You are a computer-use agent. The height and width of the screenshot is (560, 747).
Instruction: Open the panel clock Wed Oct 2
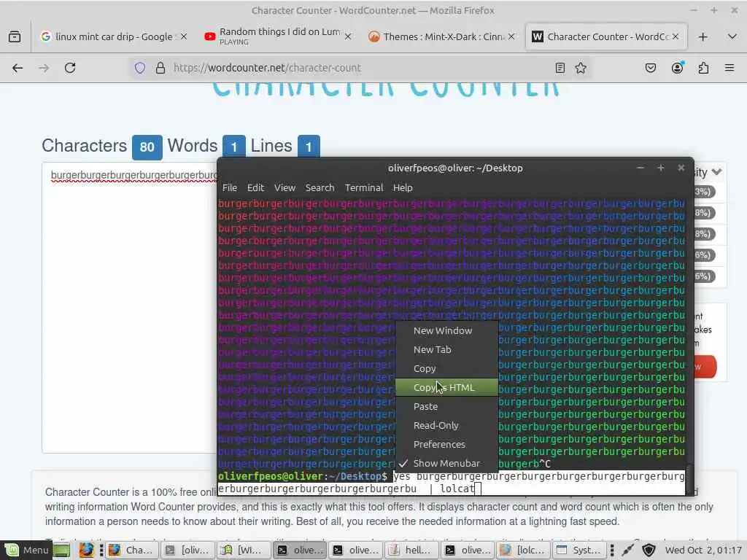(x=703, y=551)
